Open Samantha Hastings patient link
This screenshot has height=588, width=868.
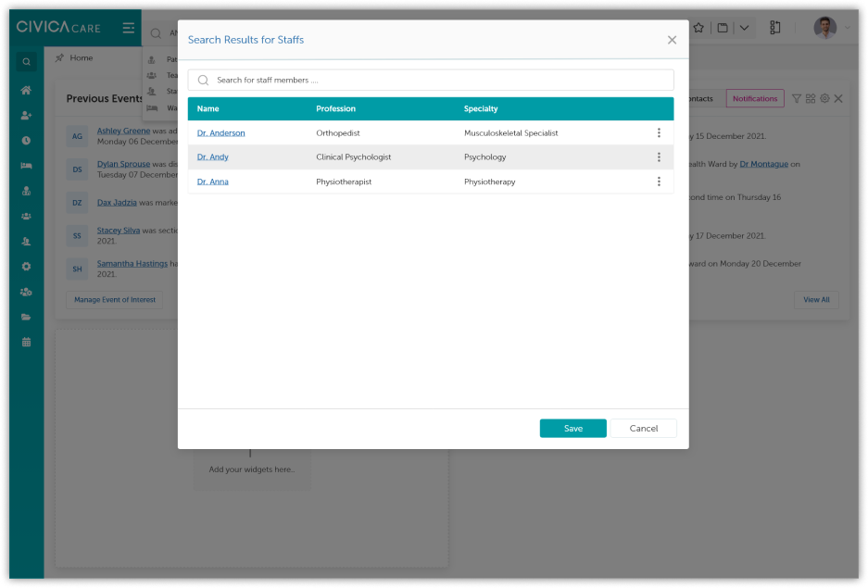[132, 263]
